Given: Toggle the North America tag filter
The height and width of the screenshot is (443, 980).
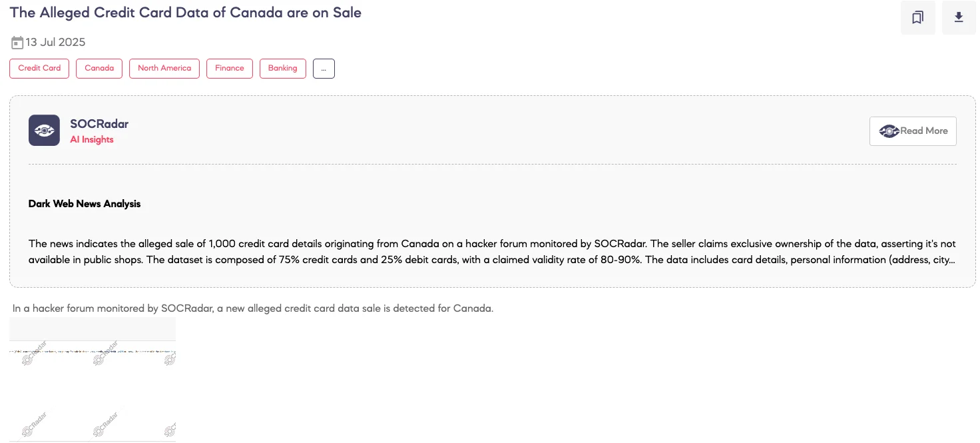Looking at the screenshot, I should click(164, 68).
